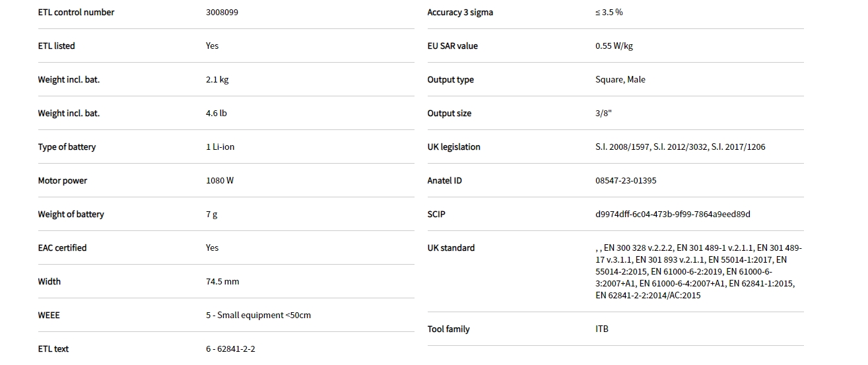This screenshot has width=868, height=365.
Task: Click the Width value 74.5 mm
Action: (222, 282)
